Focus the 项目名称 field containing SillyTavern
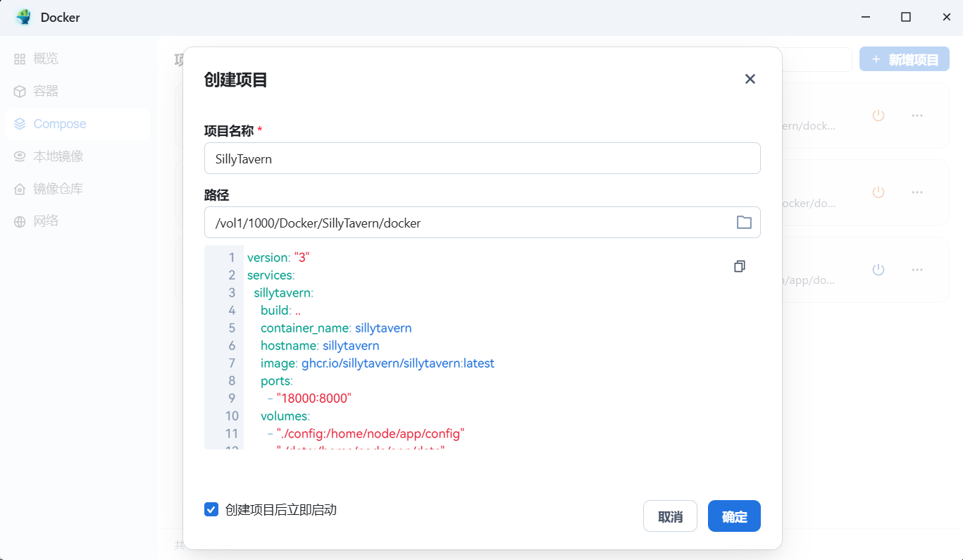 coord(483,158)
